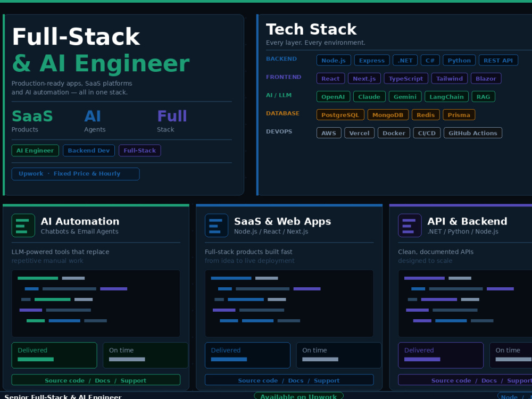Click the .NET backend tag
The height and width of the screenshot is (399, 532).
click(x=405, y=61)
